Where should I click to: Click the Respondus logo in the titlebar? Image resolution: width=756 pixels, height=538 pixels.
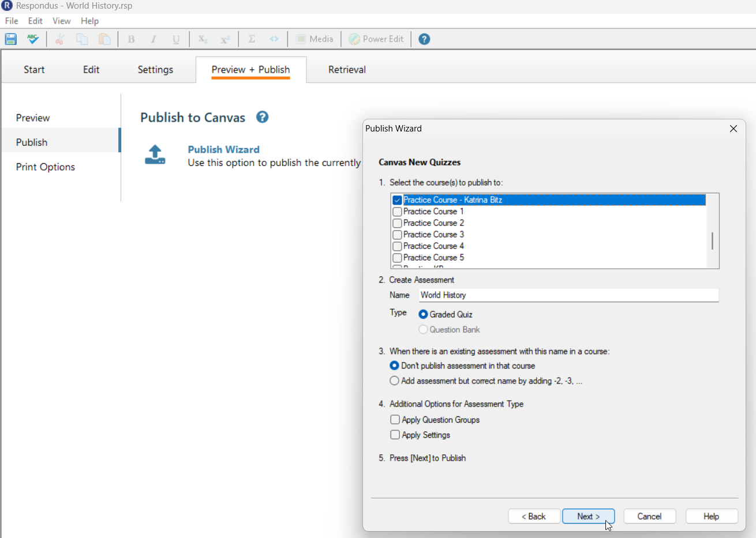tap(7, 5)
